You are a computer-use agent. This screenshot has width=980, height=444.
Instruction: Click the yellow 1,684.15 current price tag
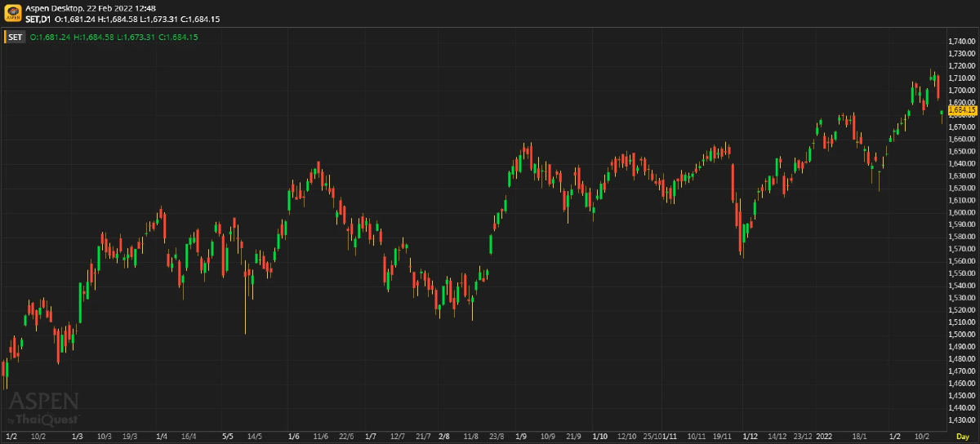tap(963, 109)
